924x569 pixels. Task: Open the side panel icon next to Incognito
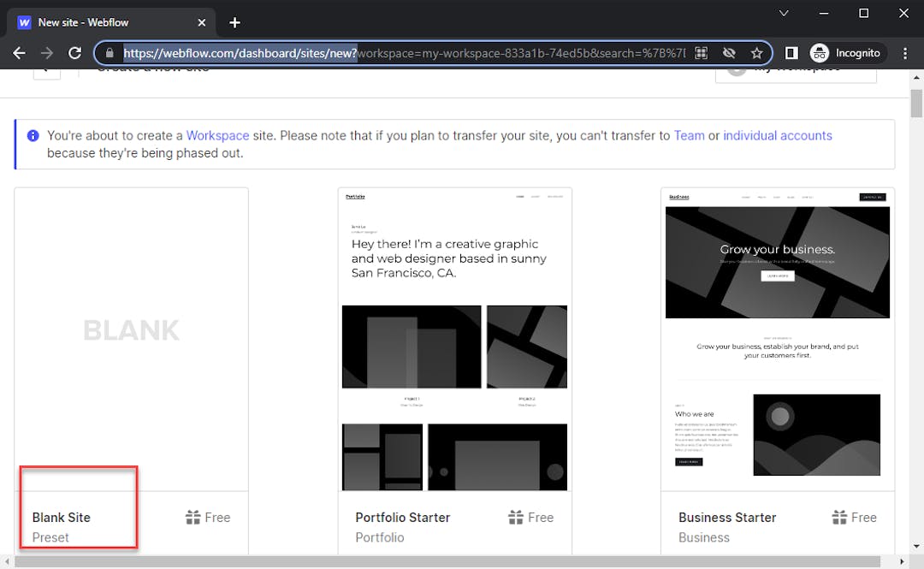point(791,52)
